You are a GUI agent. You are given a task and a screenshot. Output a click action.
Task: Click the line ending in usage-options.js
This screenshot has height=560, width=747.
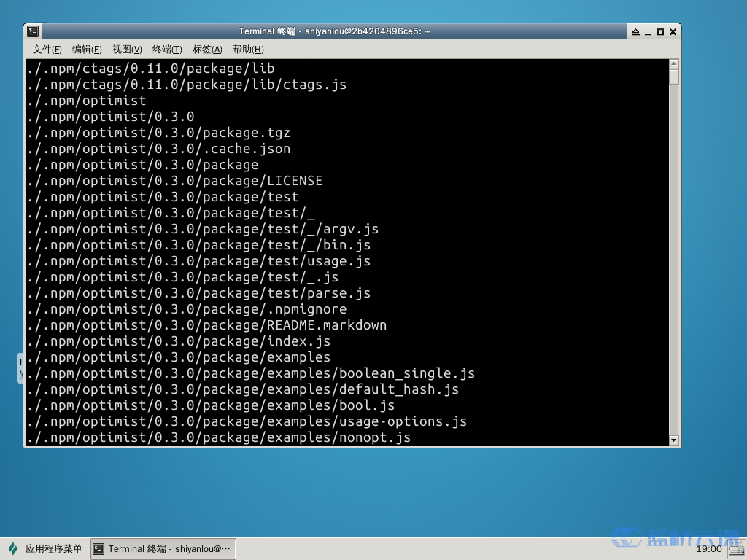point(247,422)
